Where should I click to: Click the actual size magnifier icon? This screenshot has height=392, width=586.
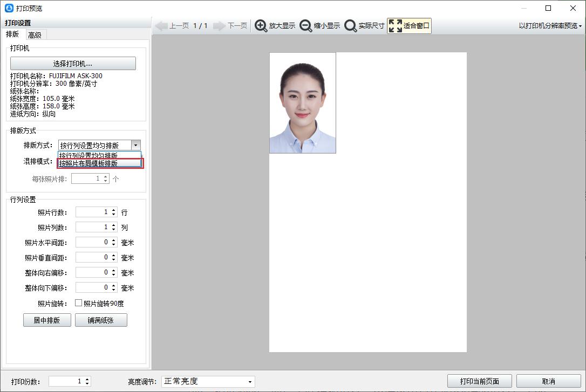[351, 26]
